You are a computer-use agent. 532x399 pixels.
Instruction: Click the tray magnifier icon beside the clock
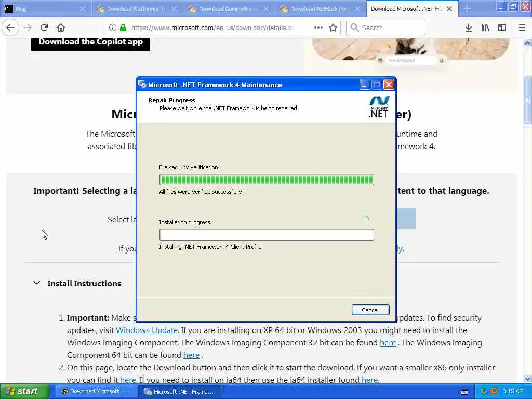pos(494,392)
